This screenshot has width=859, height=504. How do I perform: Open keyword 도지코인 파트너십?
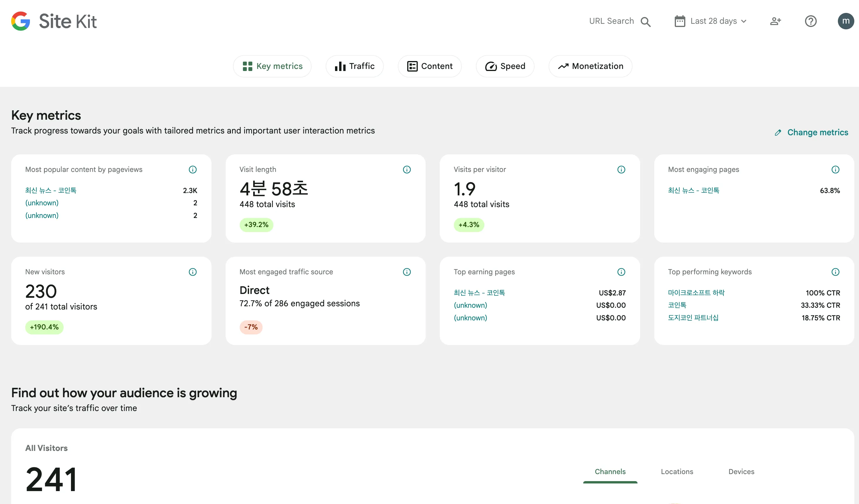pyautogui.click(x=693, y=318)
